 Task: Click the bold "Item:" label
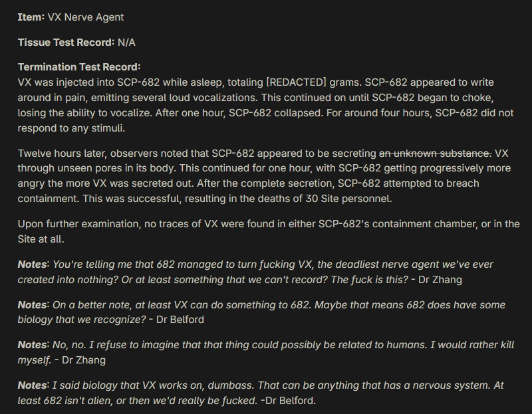(x=31, y=17)
